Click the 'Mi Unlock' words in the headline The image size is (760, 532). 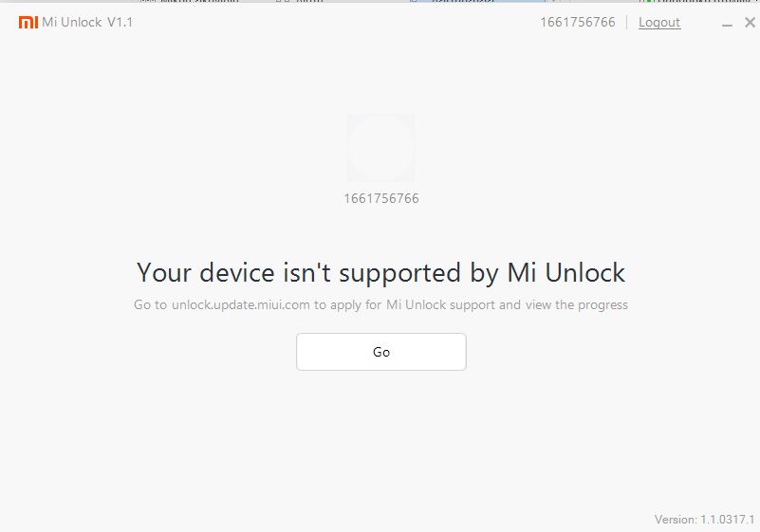point(566,272)
